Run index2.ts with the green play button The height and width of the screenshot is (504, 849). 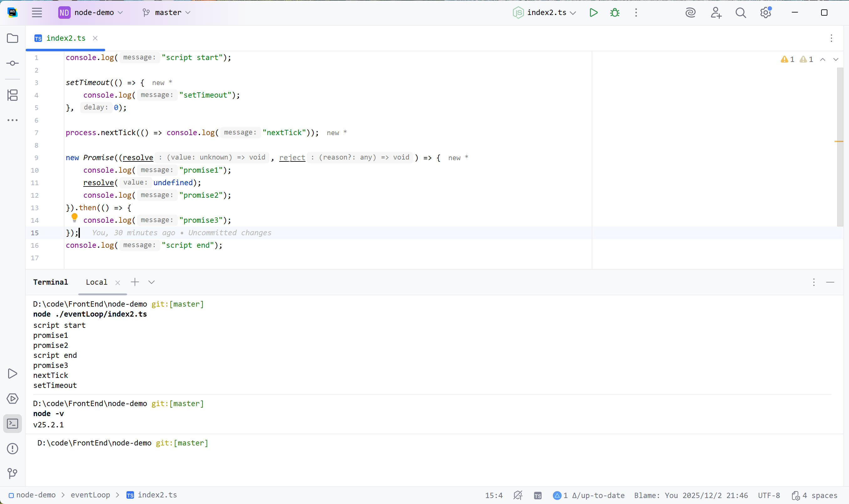click(593, 13)
